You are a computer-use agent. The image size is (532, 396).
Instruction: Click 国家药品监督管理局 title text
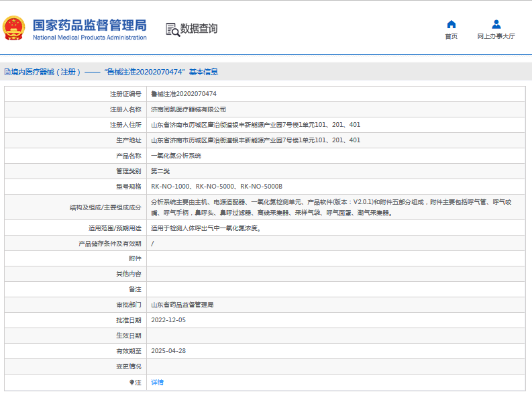tap(90, 25)
